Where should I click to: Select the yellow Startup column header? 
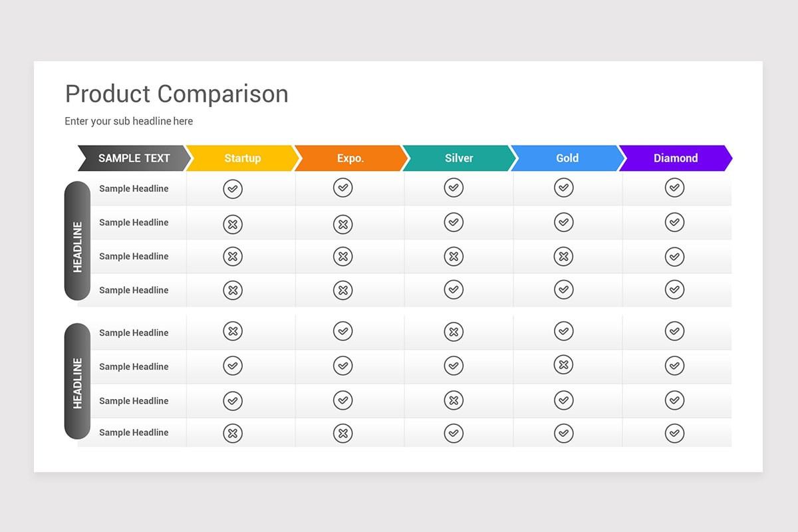coord(243,158)
